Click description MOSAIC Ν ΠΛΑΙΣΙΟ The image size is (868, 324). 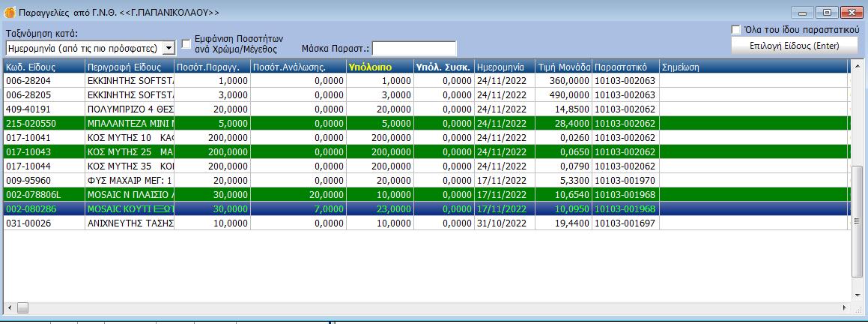(x=130, y=195)
